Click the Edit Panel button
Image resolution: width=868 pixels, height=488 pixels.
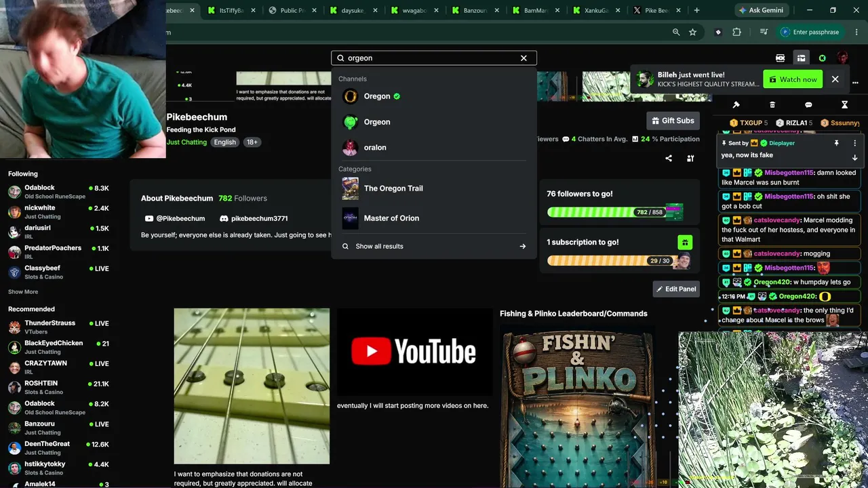(x=676, y=289)
